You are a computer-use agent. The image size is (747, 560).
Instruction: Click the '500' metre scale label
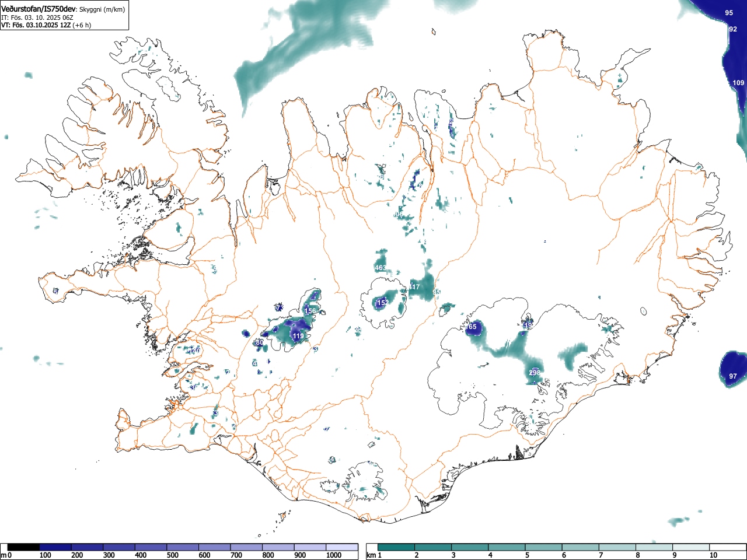[x=172, y=555]
